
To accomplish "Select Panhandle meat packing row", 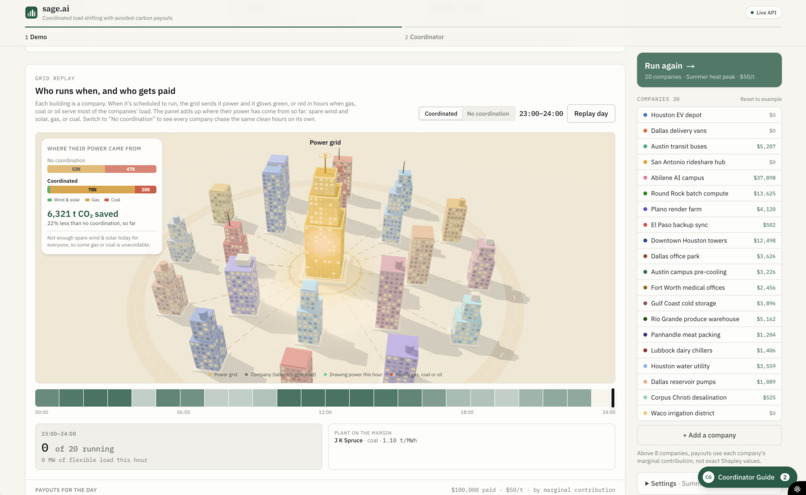I will click(709, 335).
